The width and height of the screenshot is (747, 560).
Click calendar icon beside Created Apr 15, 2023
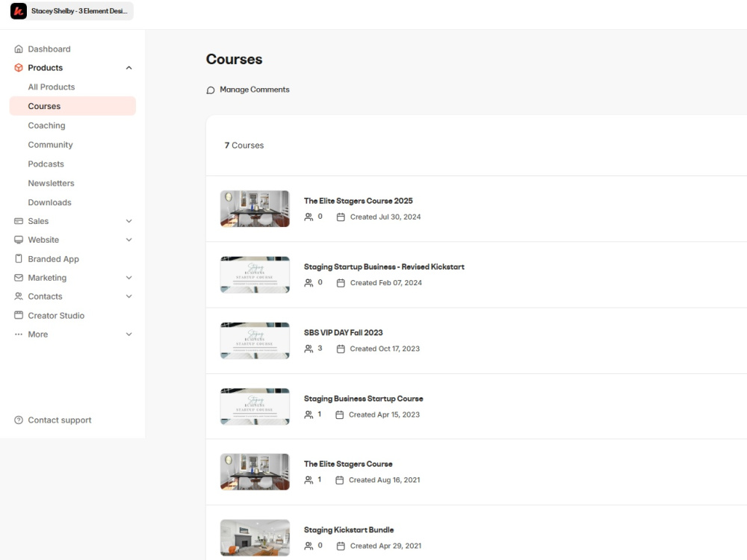pyautogui.click(x=339, y=414)
